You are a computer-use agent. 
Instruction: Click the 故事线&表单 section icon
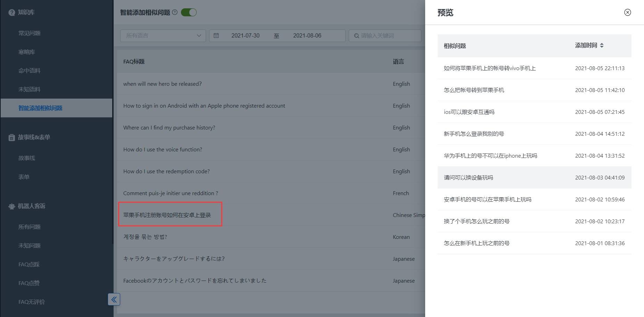(x=11, y=137)
